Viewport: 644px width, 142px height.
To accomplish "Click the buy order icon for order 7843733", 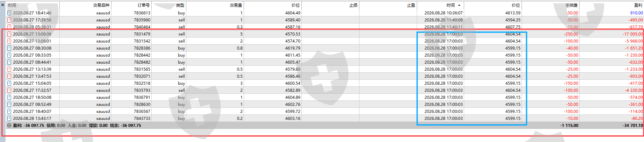I will pyautogui.click(x=9, y=118).
